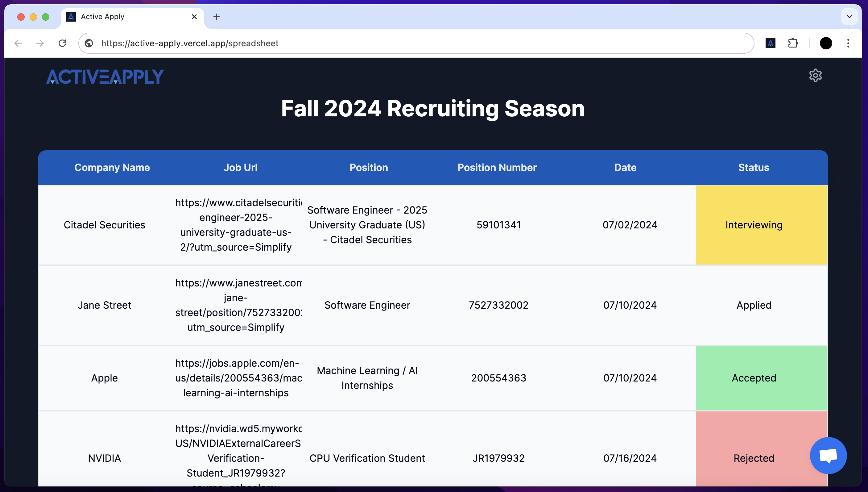The width and height of the screenshot is (868, 492).
Task: Change the yellow Interviewing status cell
Action: click(762, 225)
